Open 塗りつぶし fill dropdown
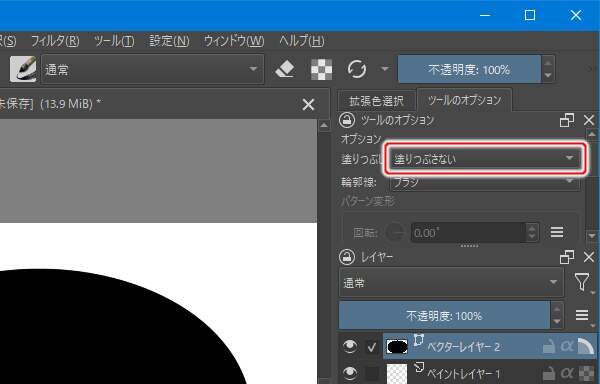Image resolution: width=600 pixels, height=384 pixels. (x=485, y=158)
